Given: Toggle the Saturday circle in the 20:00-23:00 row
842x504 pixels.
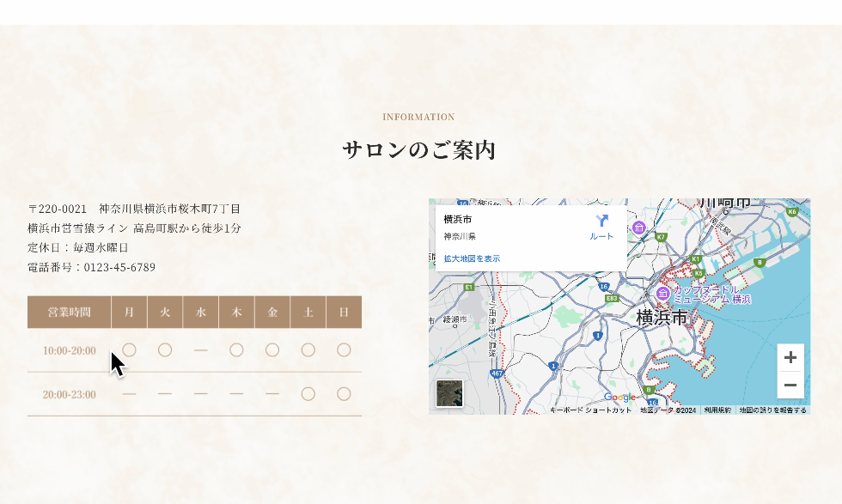Looking at the screenshot, I should coord(308,392).
